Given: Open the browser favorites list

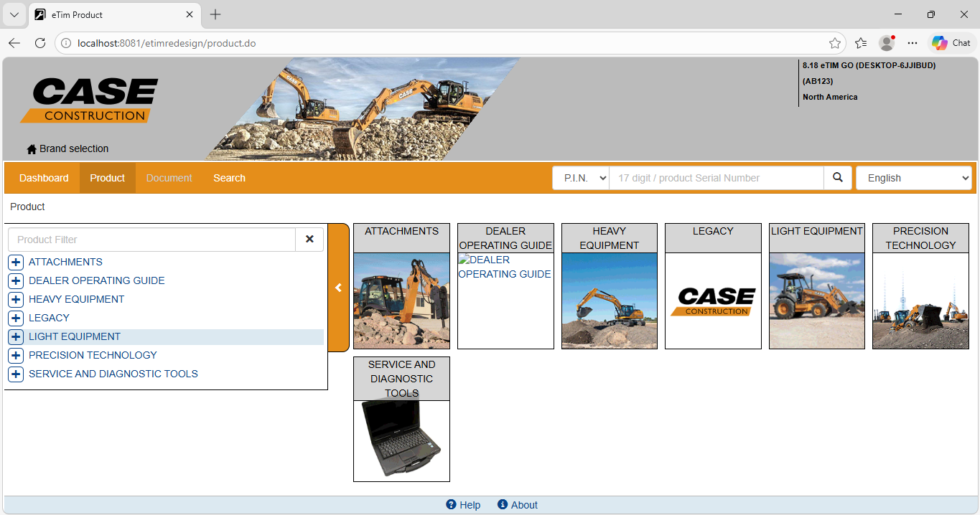Looking at the screenshot, I should point(861,43).
